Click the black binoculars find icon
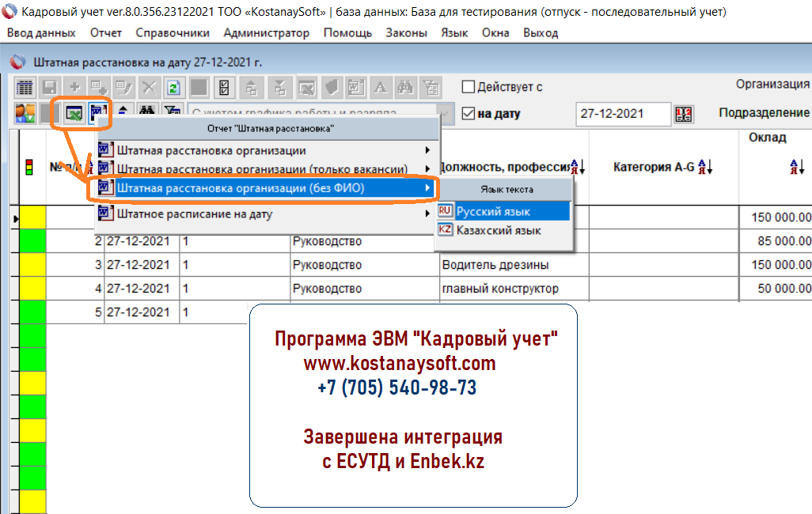812x514 pixels. pos(147,110)
